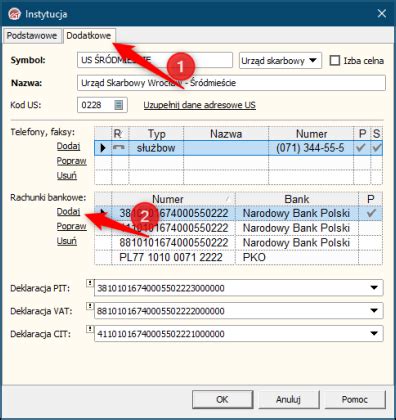This screenshot has width=396, height=420.
Task: Select the account row PL77 1010 0071 2222
Action: click(x=239, y=257)
